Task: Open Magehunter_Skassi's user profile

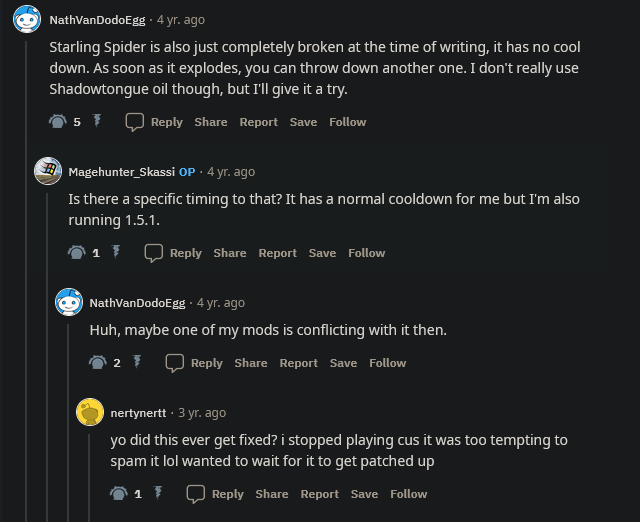Action: point(121,171)
